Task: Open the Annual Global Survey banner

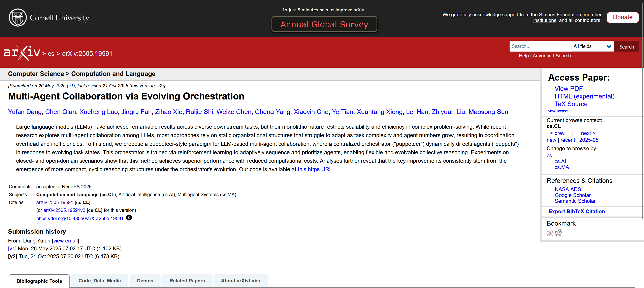Action: coord(324,24)
